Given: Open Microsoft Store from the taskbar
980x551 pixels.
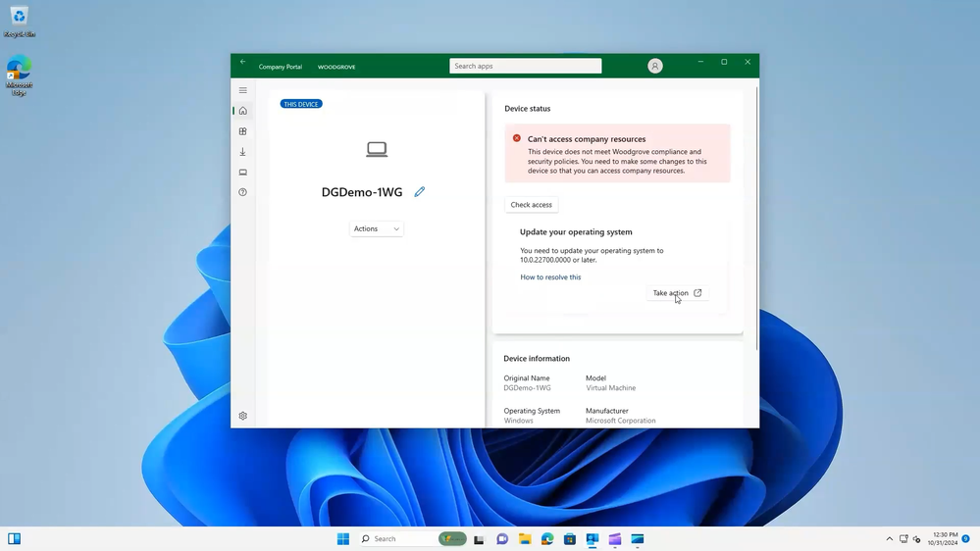Looking at the screenshot, I should (x=569, y=539).
